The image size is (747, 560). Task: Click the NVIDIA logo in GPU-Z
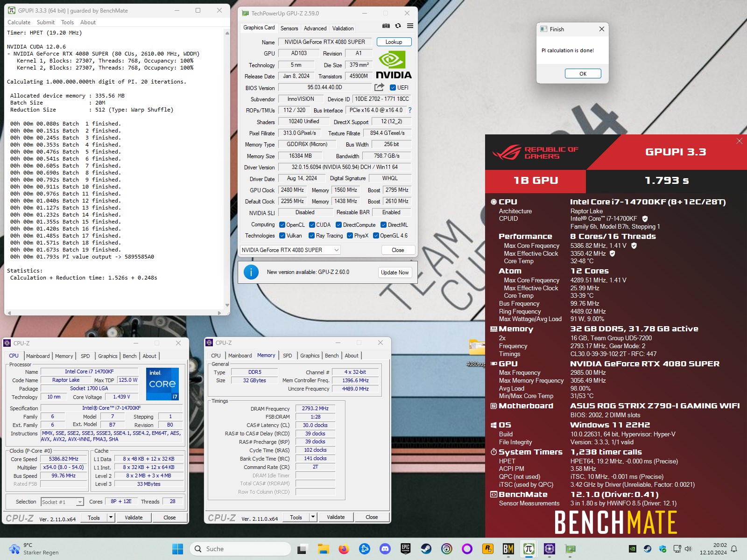(394, 65)
